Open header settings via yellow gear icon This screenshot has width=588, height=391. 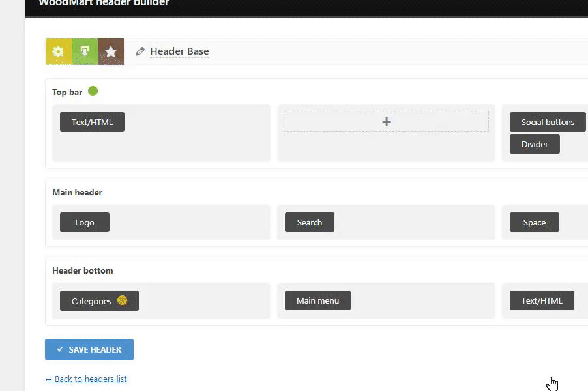pos(59,51)
